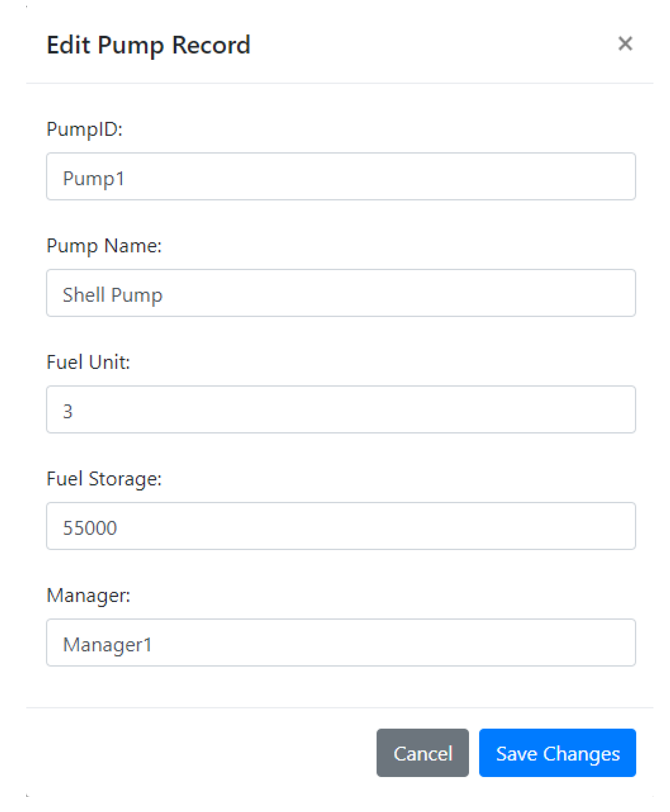This screenshot has width=670, height=812.
Task: Place cursor on the "Shell Pump" text
Action: pos(113,295)
